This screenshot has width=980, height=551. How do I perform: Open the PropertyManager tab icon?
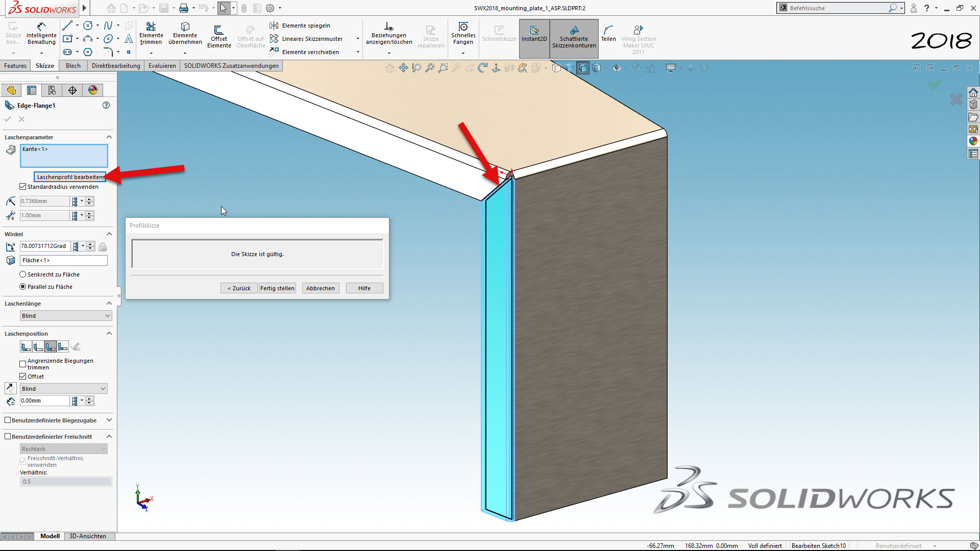pyautogui.click(x=32, y=90)
